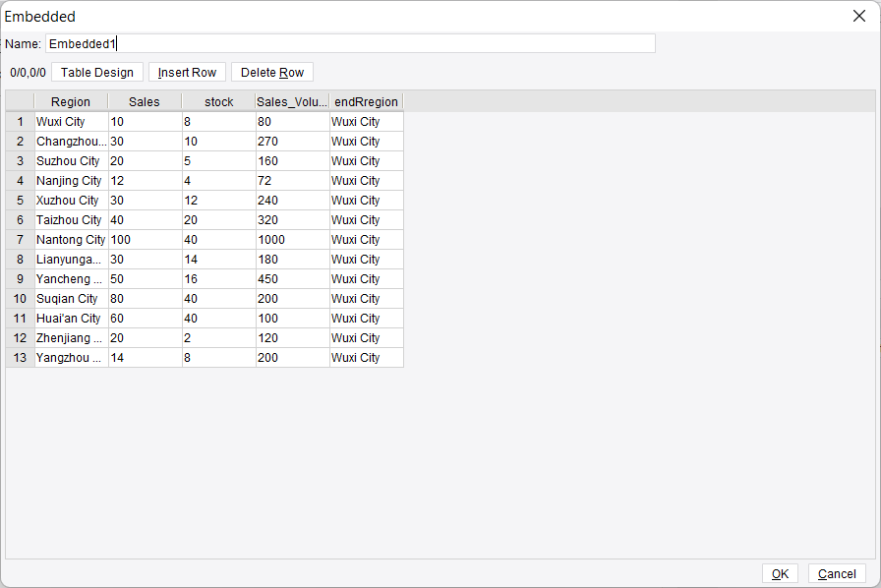Click Sales value 40 in Taizhou City row
This screenshot has height=588, width=881.
click(x=145, y=220)
